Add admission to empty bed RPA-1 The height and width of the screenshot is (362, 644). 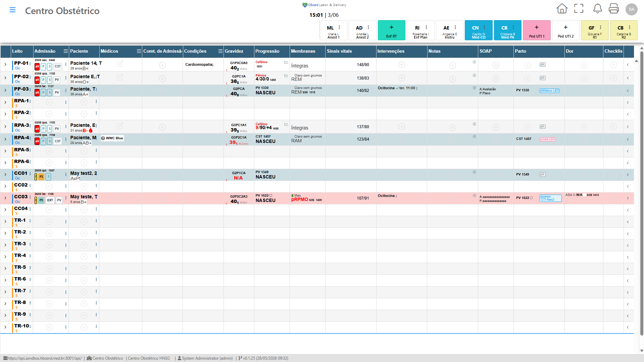coord(49,102)
